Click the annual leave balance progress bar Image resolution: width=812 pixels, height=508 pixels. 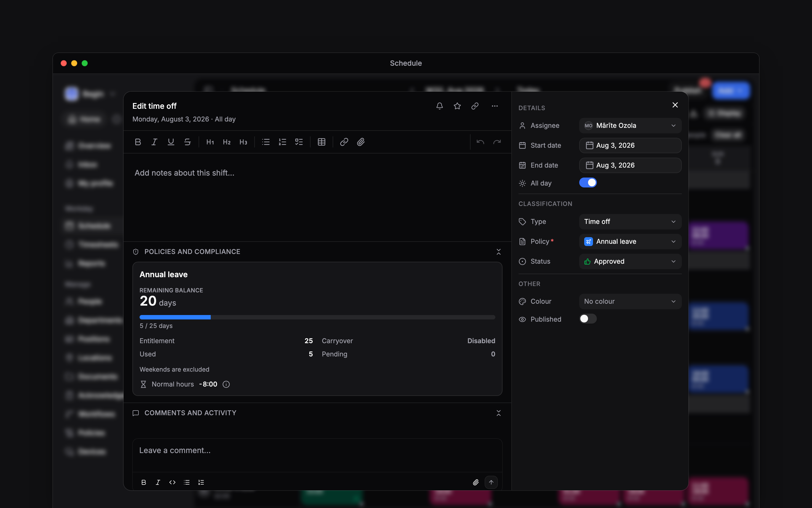click(x=317, y=317)
